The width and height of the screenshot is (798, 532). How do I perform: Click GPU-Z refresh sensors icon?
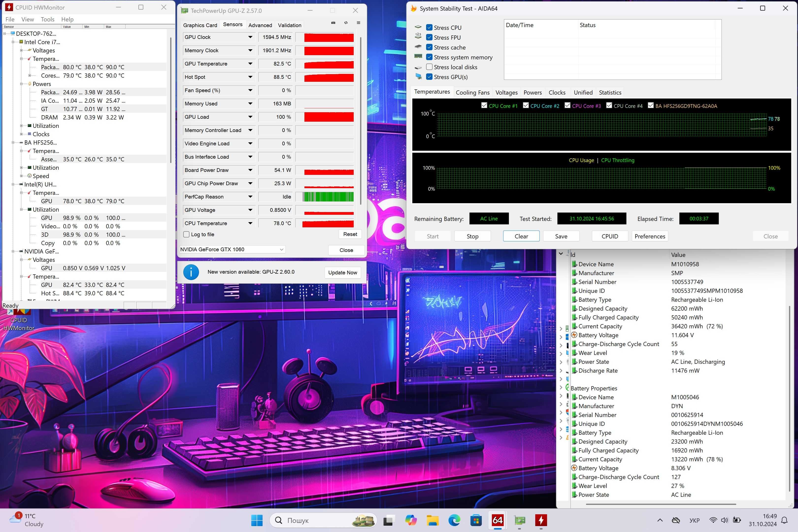point(346,23)
